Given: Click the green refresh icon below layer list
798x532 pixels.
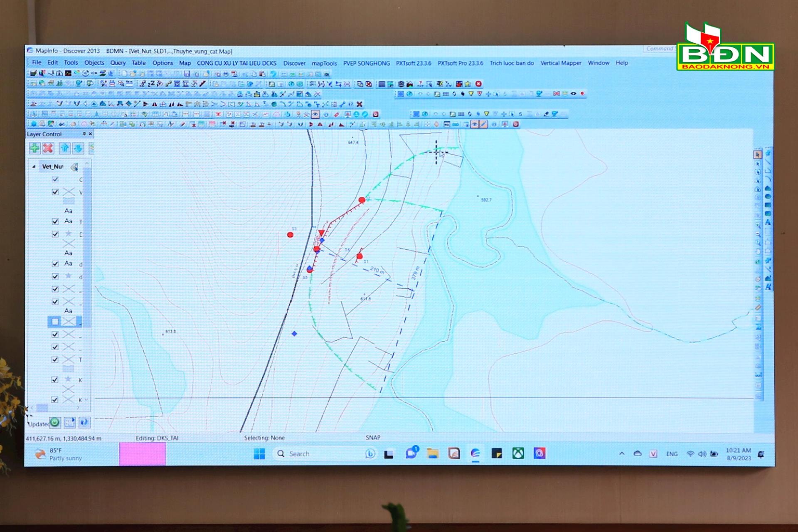Looking at the screenshot, I should coord(55,422).
